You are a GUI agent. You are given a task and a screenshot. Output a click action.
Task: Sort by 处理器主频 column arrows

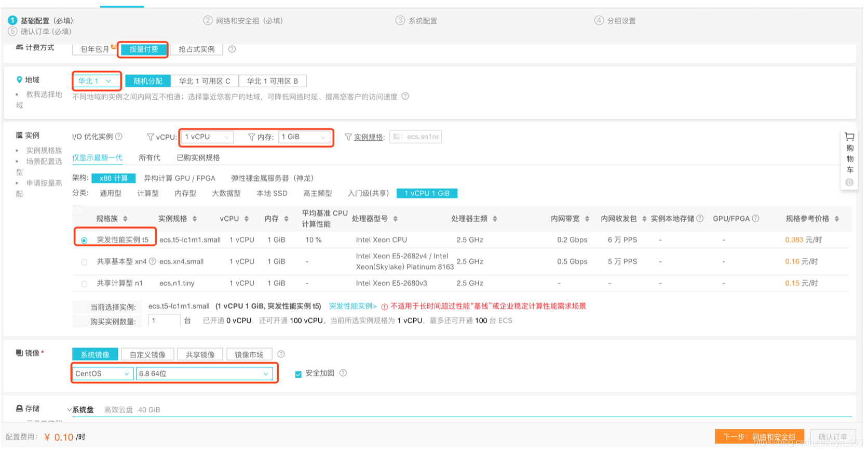[495, 219]
